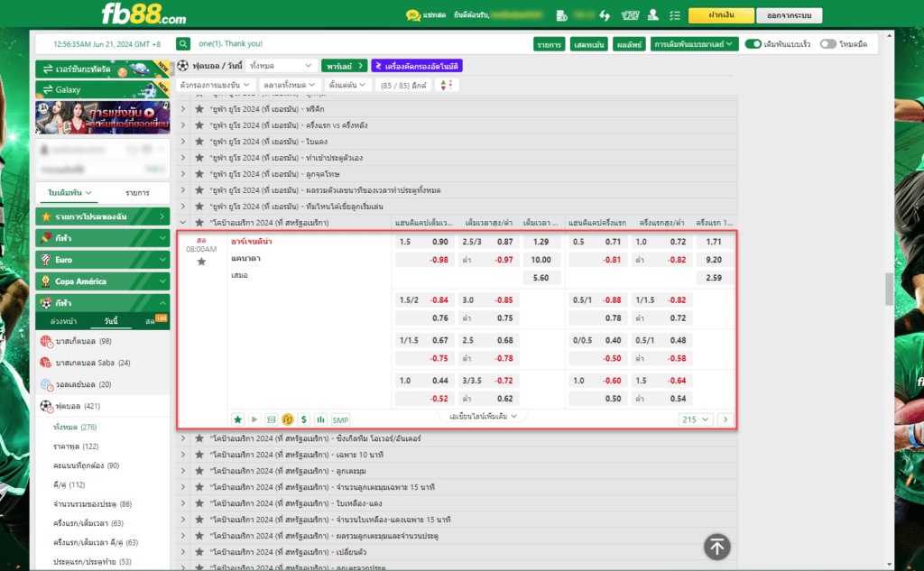The height and width of the screenshot is (571, 924).
Task: Open the 215 more markets dropdown
Action: click(696, 419)
